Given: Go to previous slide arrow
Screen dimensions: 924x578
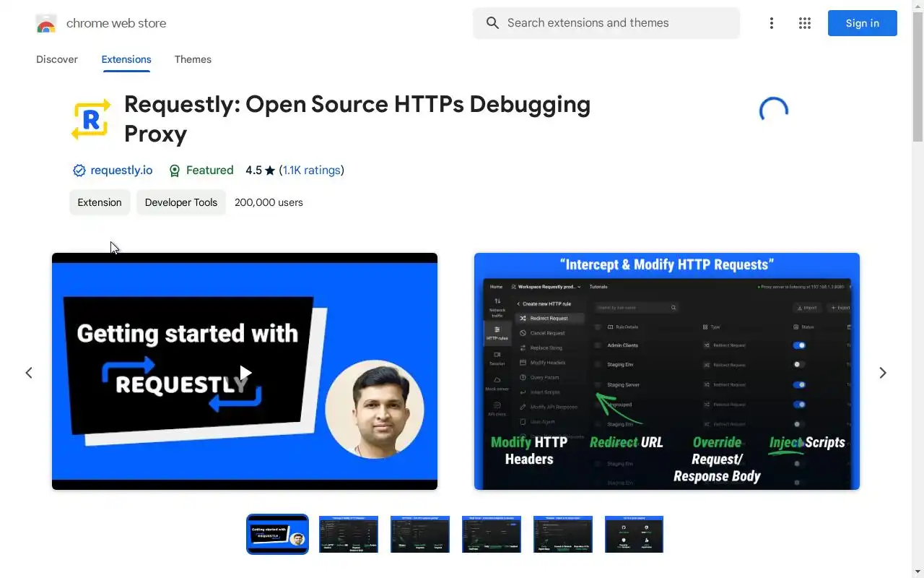Looking at the screenshot, I should tap(29, 373).
